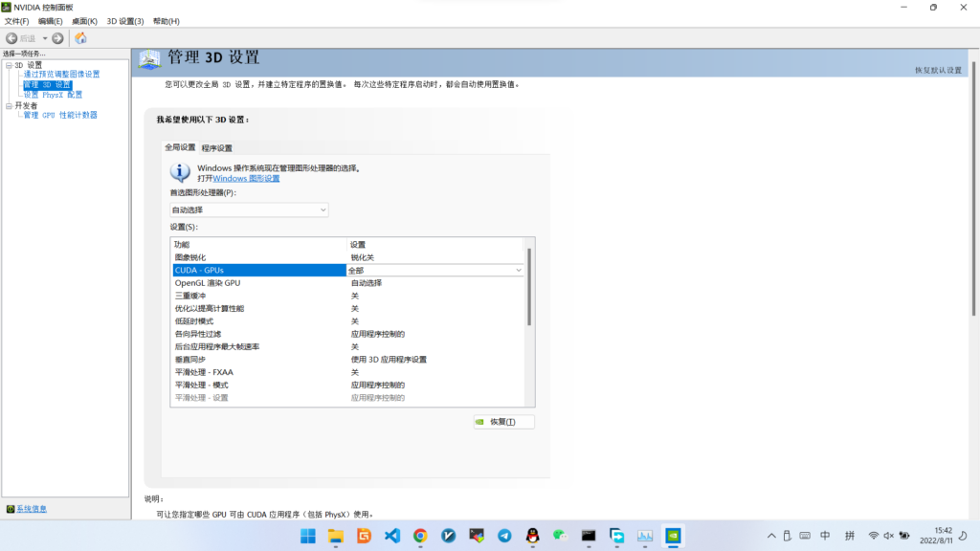Click the Back navigation arrow icon

tap(11, 38)
